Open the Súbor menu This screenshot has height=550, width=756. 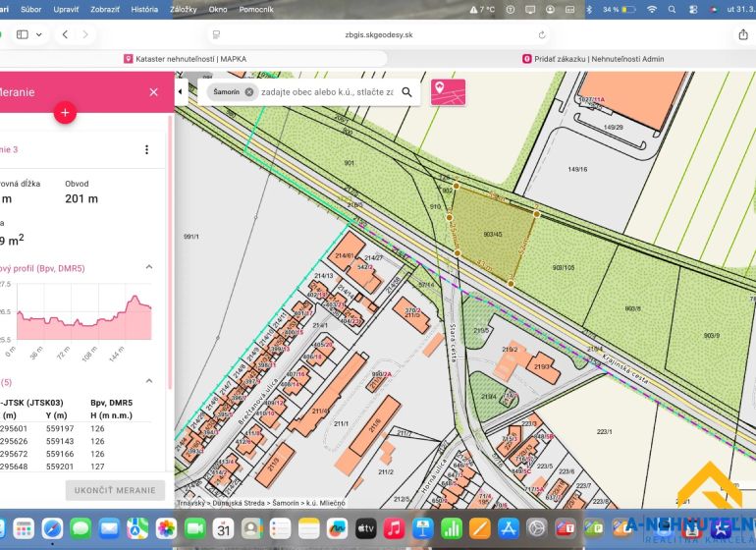(x=30, y=9)
